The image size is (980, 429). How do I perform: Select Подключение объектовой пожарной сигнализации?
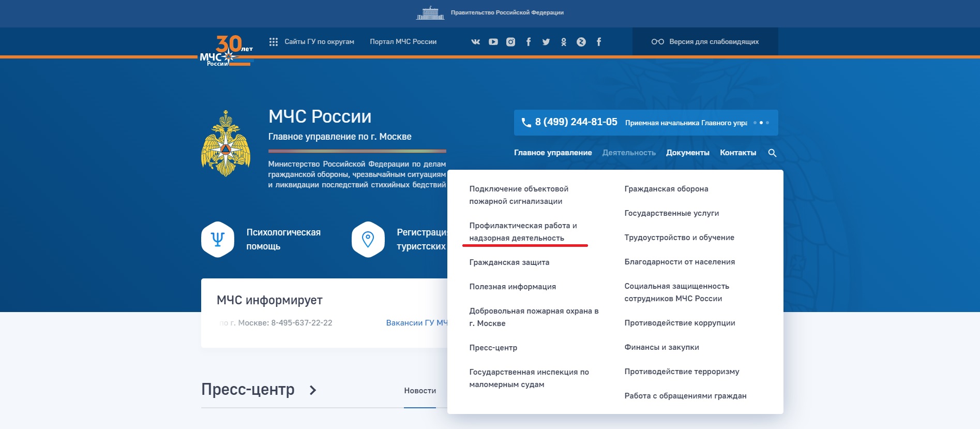tap(519, 195)
